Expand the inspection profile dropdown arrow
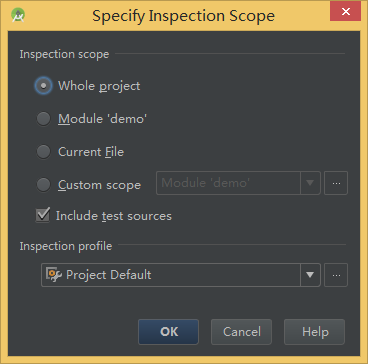 [310, 275]
